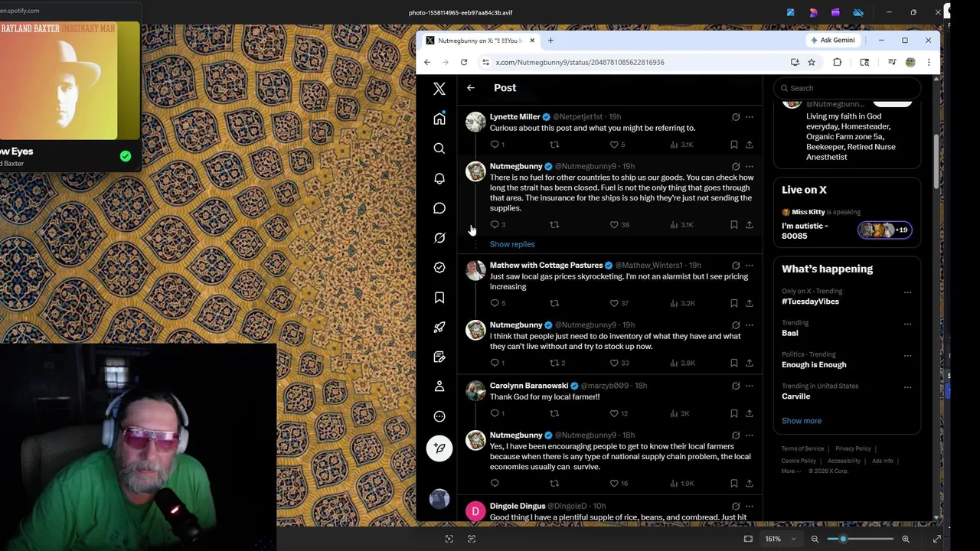Open Chrome Extensions puzzle icon
This screenshot has height=551, width=980.
(837, 63)
